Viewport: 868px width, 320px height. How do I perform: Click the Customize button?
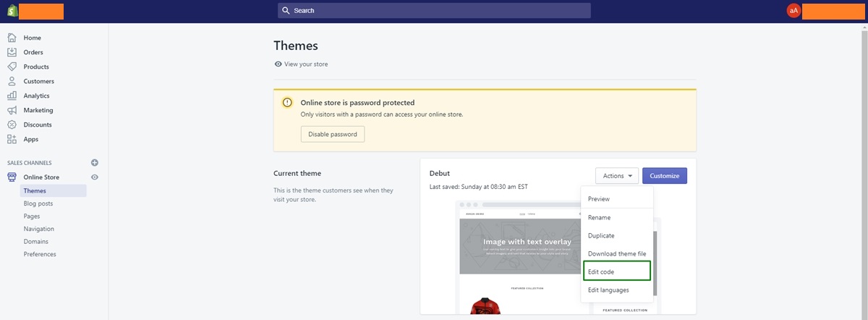coord(665,176)
